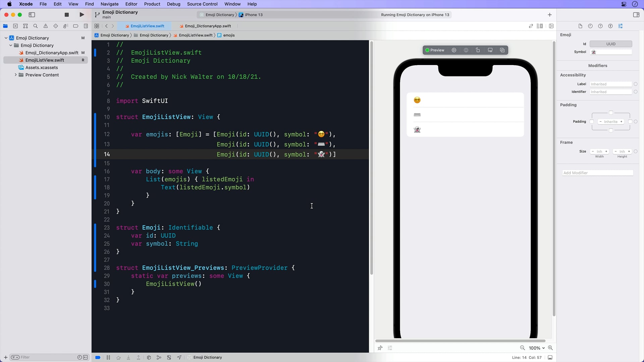Hide the inspectors sidebar panel
Viewport: 644px width, 362px height.
tap(636, 15)
